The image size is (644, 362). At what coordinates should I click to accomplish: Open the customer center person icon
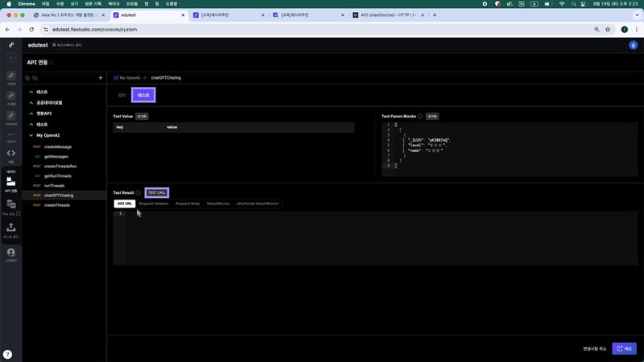(x=11, y=253)
